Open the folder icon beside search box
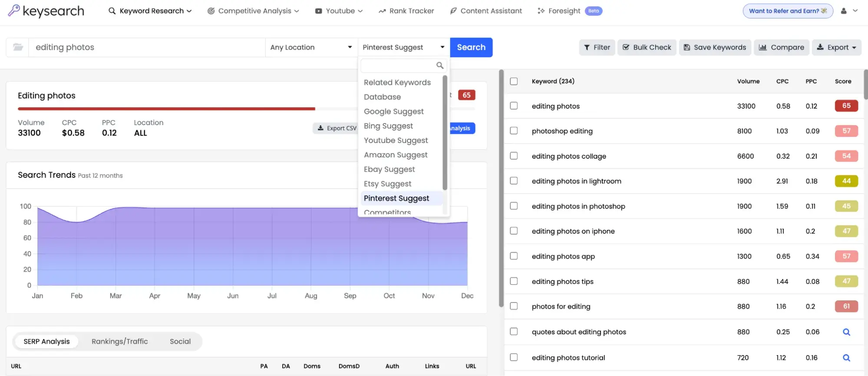The height and width of the screenshot is (376, 868). click(x=18, y=47)
